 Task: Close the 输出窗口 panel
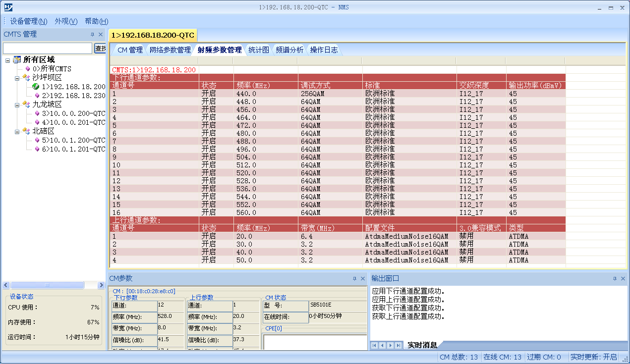(623, 279)
